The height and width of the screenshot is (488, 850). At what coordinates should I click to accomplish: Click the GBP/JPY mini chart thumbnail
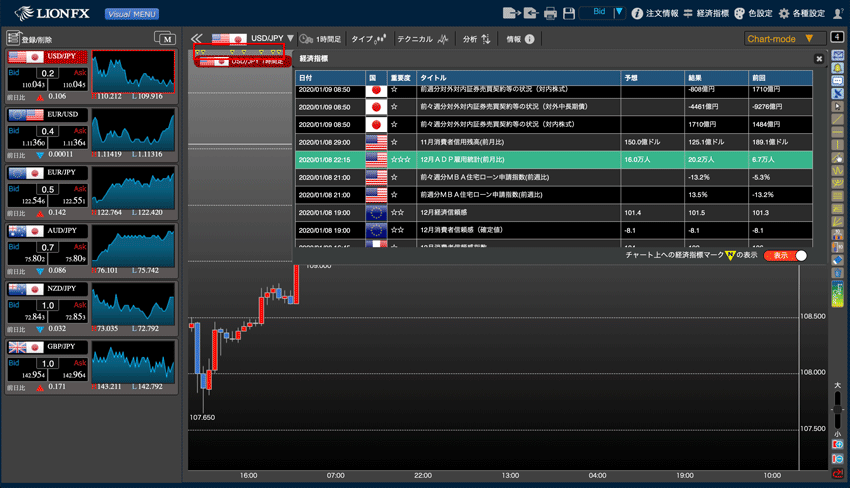[133, 362]
